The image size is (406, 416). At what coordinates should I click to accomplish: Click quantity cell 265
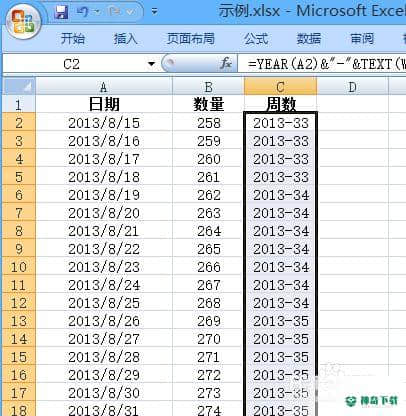208,249
